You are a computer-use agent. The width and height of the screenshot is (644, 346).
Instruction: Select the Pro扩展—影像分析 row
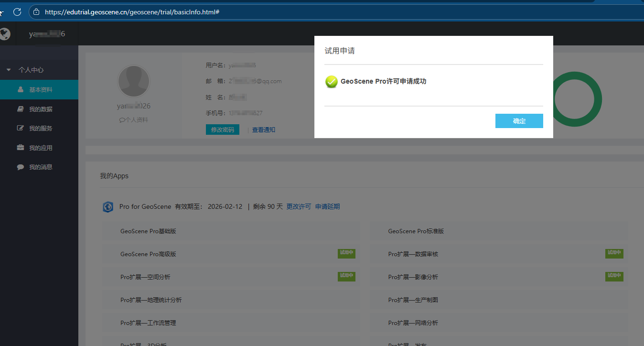point(498,277)
